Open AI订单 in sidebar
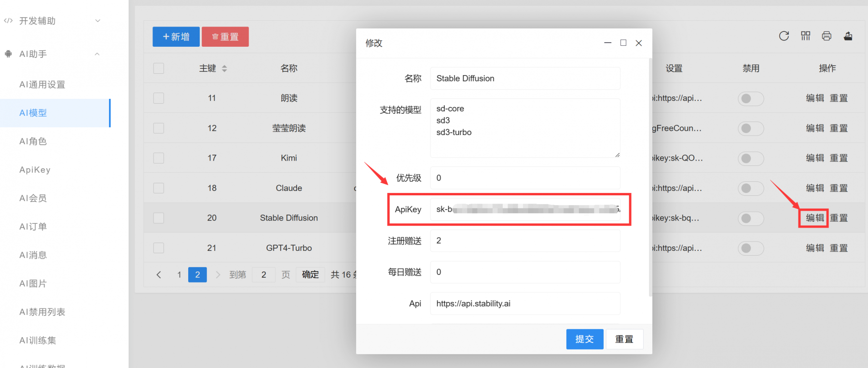Screen dimensions: 868x368 click(x=33, y=227)
